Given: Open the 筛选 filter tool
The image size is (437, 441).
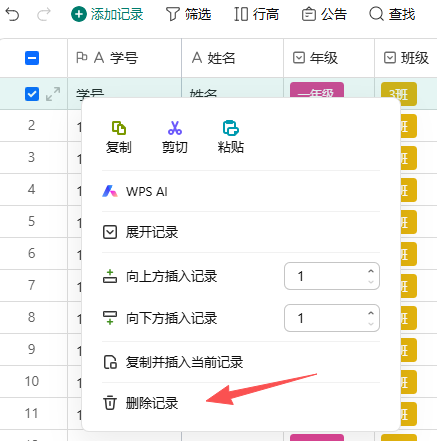Looking at the screenshot, I should click(189, 14).
